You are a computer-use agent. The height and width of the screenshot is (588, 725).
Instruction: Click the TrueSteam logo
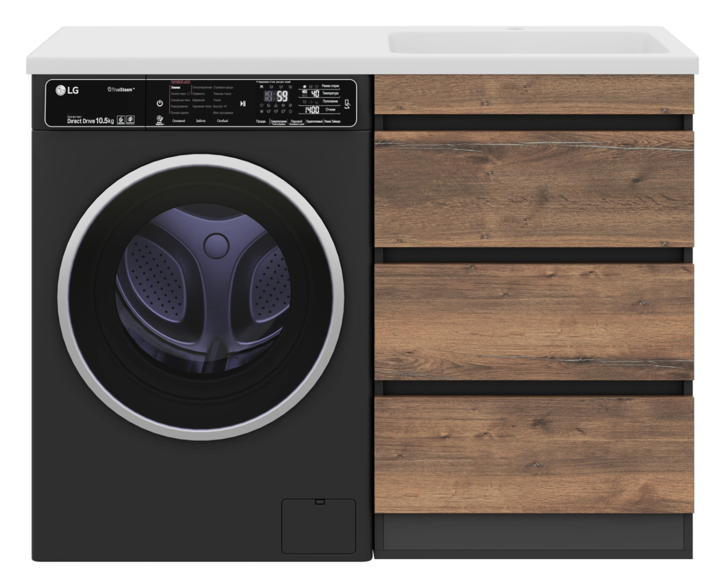pyautogui.click(x=121, y=89)
